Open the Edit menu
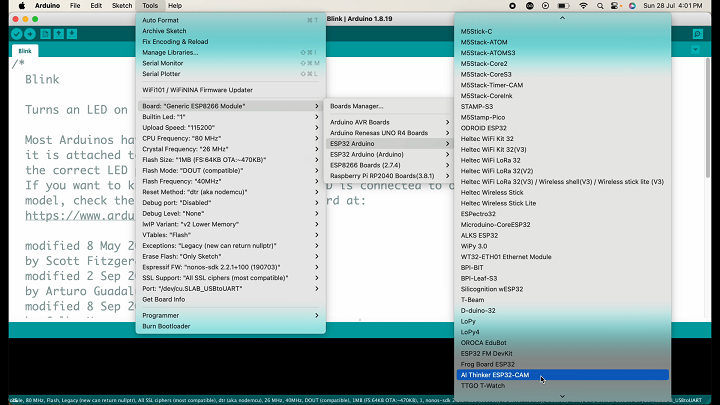Screen dimensions: 720x405 coord(96,6)
